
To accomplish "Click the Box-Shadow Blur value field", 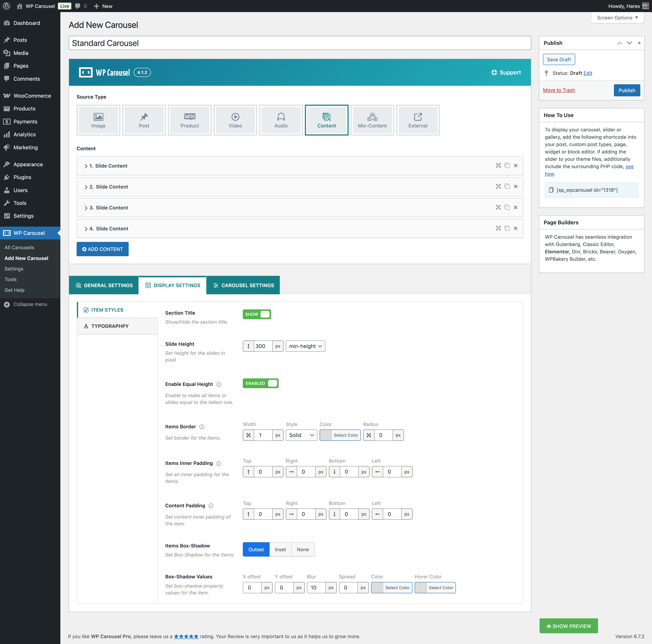I will [x=316, y=588].
